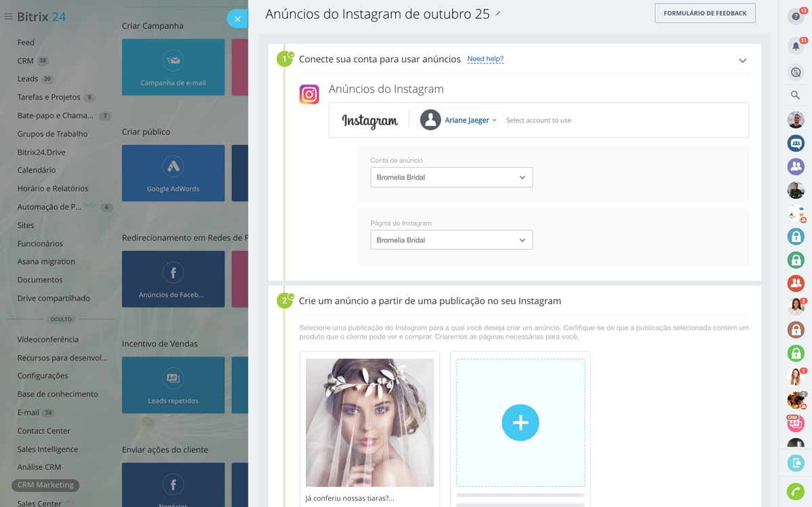
Task: Open CRM in the left menu
Action: 26,61
